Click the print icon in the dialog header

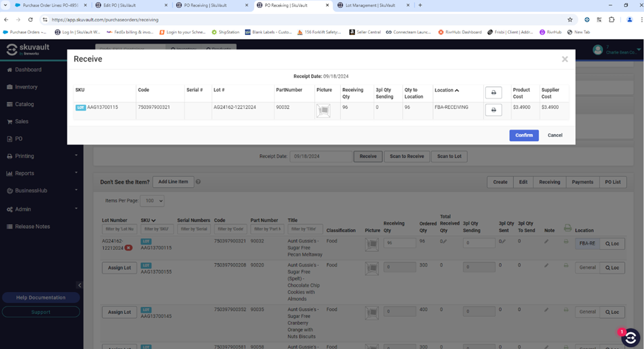pyautogui.click(x=493, y=93)
